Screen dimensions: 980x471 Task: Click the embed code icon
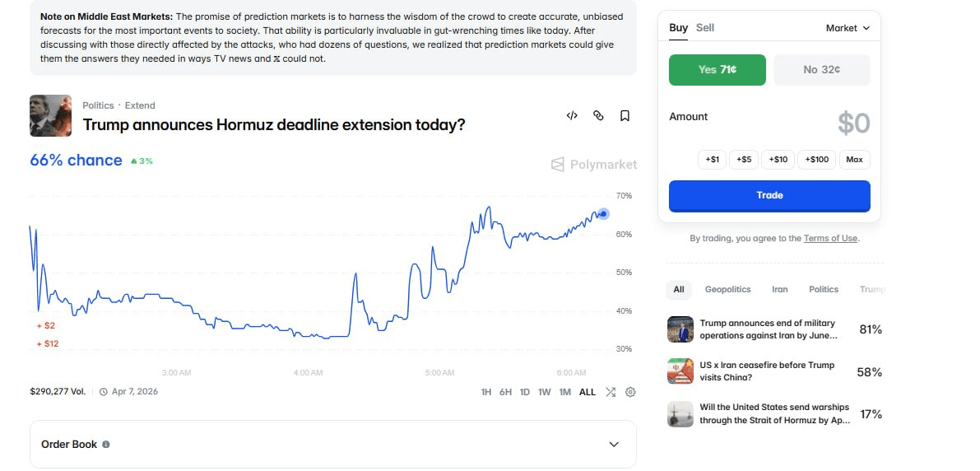pyautogui.click(x=572, y=116)
